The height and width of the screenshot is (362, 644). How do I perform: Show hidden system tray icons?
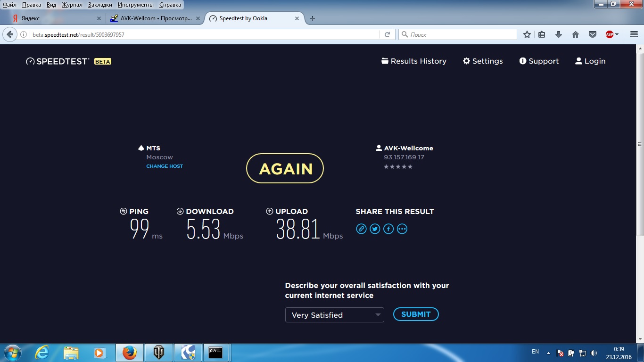point(548,353)
